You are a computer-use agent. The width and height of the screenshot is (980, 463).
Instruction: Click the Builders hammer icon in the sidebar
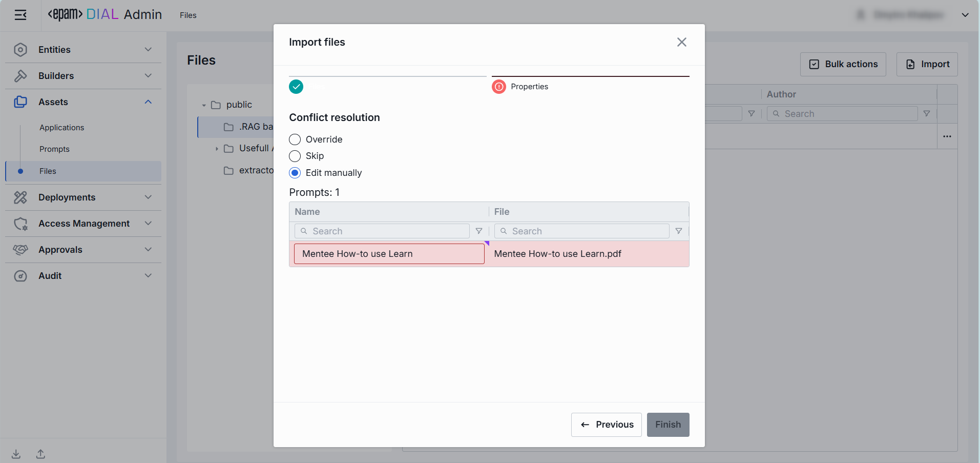coord(20,76)
